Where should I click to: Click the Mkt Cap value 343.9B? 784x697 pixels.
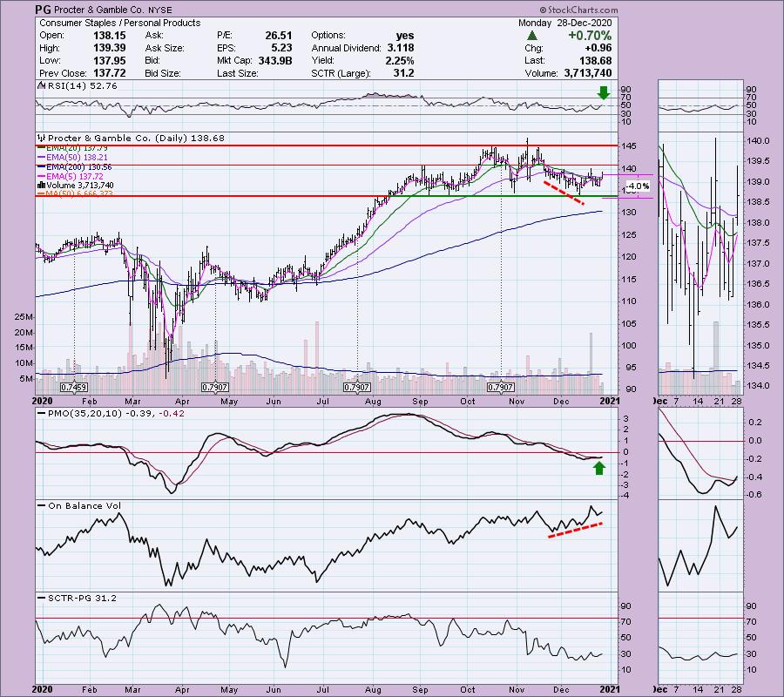pyautogui.click(x=275, y=60)
